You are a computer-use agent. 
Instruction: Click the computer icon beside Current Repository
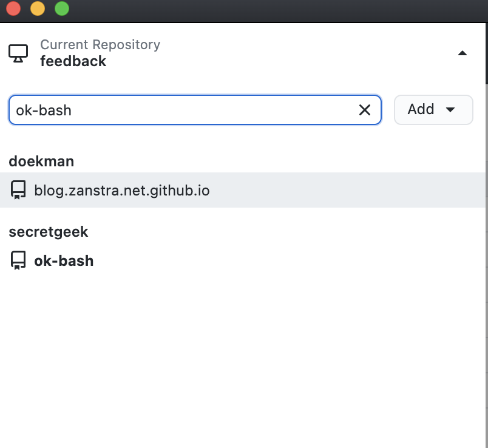[x=19, y=53]
